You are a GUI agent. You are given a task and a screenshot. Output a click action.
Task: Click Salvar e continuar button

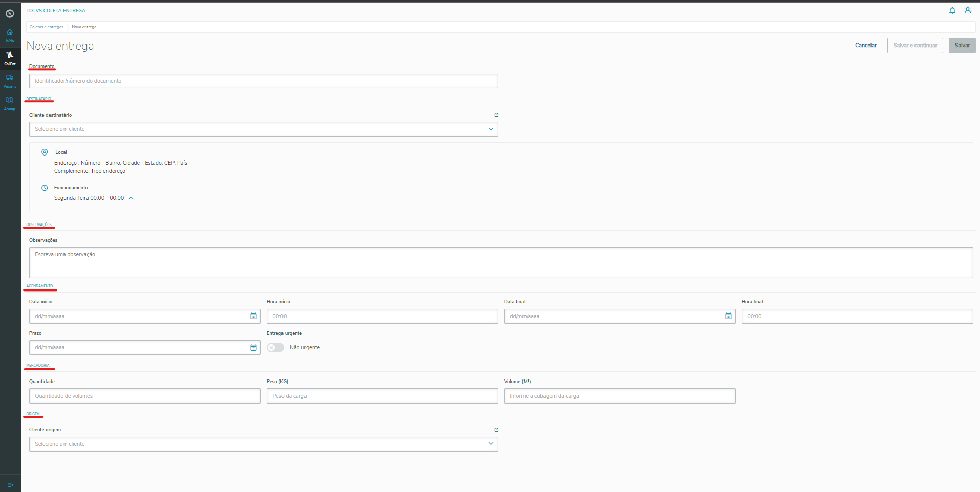tap(915, 46)
